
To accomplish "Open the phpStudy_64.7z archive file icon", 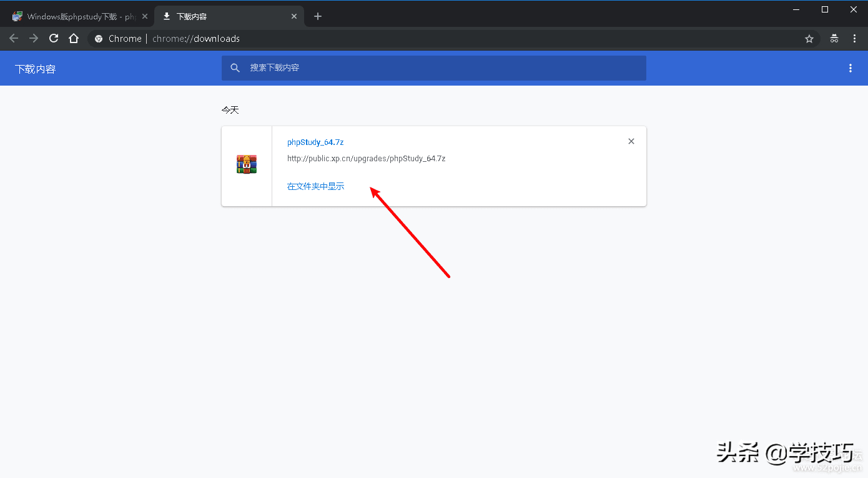I will (x=247, y=164).
